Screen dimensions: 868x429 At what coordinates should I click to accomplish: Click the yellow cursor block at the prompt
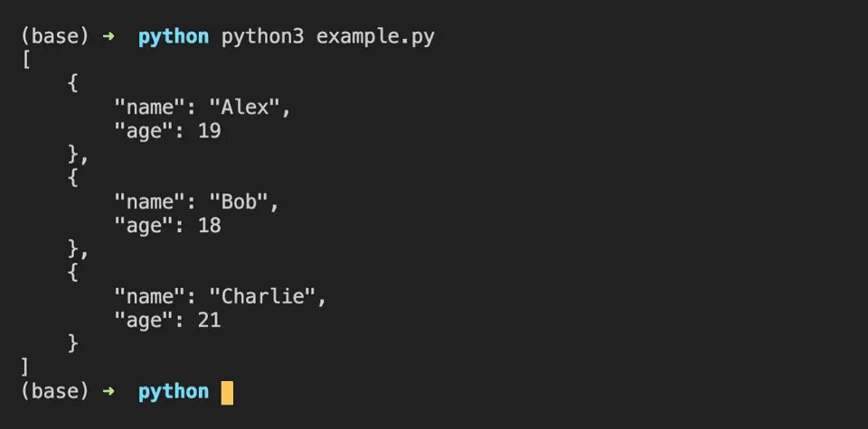point(227,392)
